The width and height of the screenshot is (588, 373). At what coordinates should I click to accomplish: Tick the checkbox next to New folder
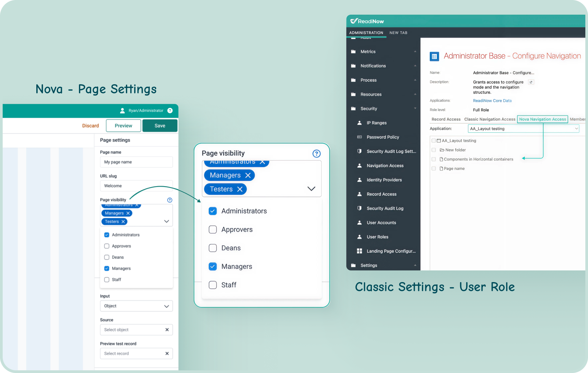click(434, 150)
